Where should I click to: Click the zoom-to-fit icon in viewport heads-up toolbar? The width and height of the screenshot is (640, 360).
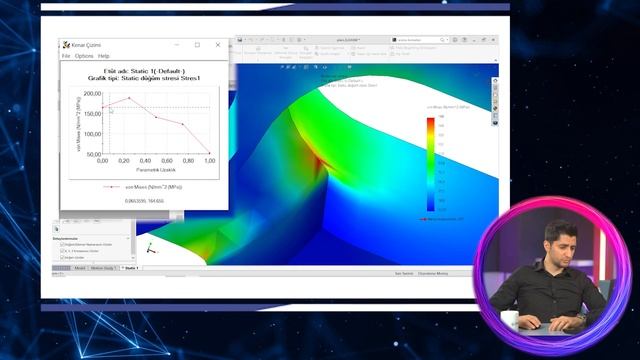tap(282, 67)
